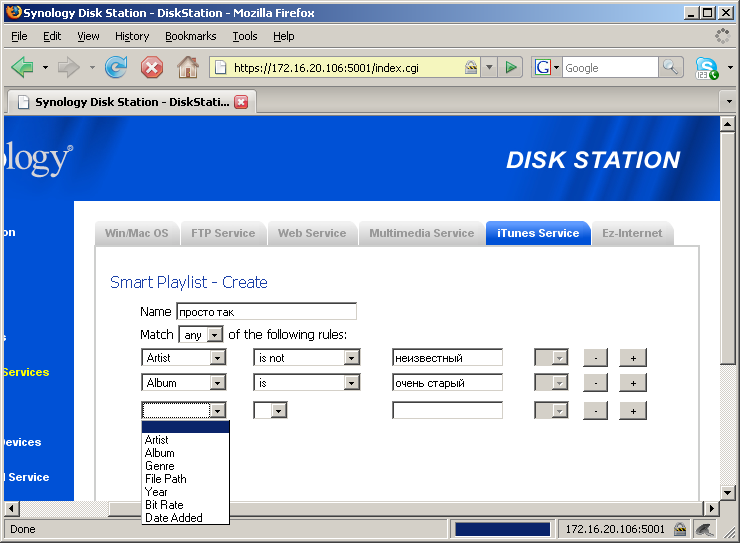
Task: Remove the Artist rule with minus button
Action: pos(596,358)
